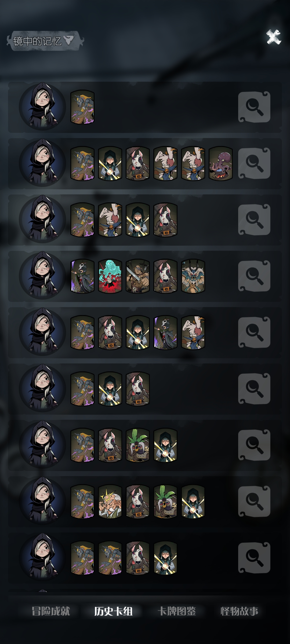Click the teal ghost card in fourth row
290x644 pixels.
click(110, 276)
